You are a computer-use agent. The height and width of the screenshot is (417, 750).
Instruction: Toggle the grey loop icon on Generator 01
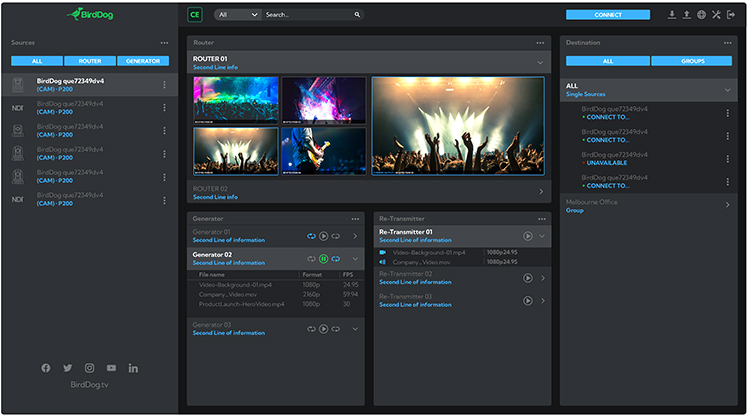(x=336, y=236)
